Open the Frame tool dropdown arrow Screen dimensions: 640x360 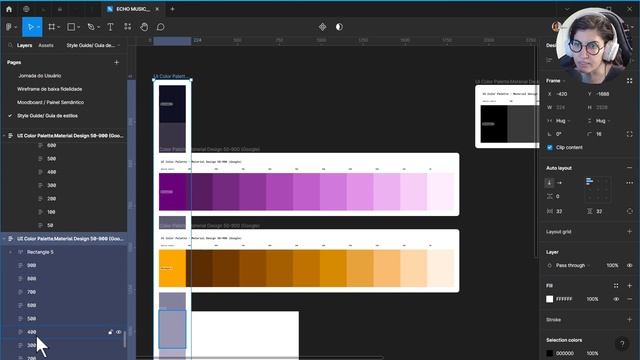[59, 27]
